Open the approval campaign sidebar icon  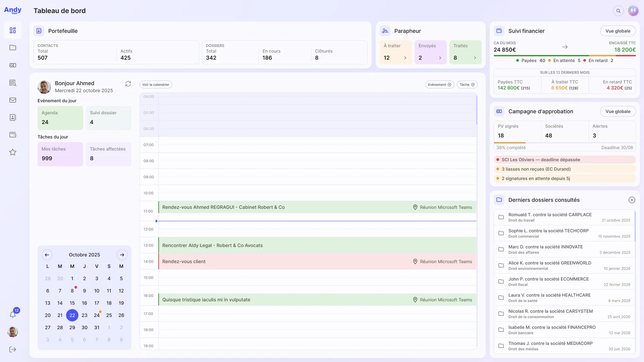(x=13, y=65)
